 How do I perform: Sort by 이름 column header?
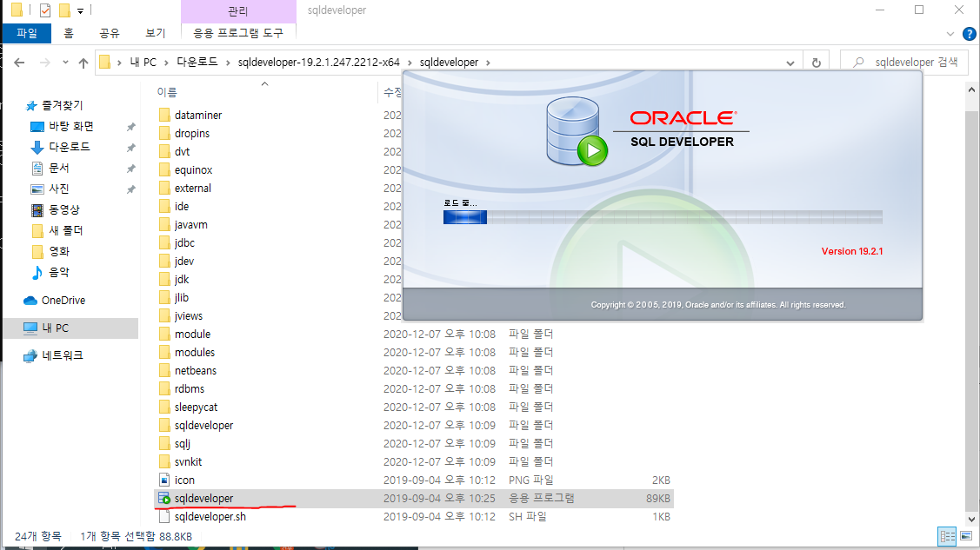coord(167,92)
